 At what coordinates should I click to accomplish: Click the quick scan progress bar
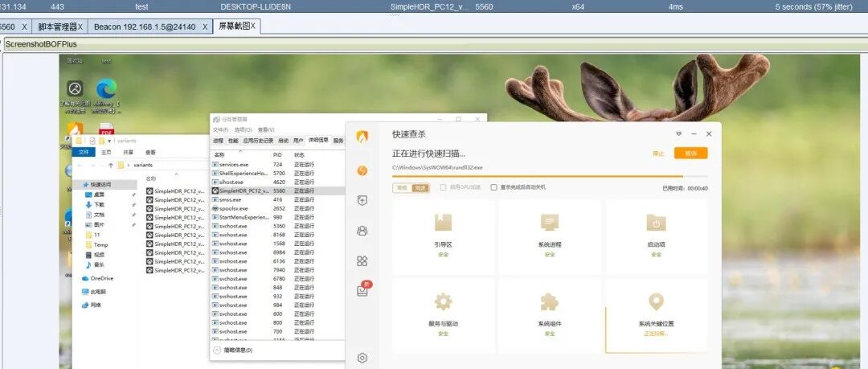(550, 176)
